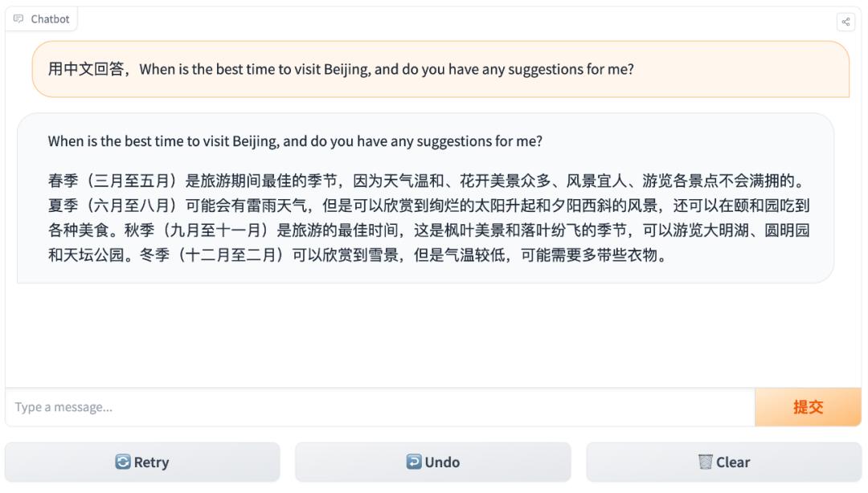868x493 pixels.
Task: Click the Chatbot label text
Action: tap(50, 19)
